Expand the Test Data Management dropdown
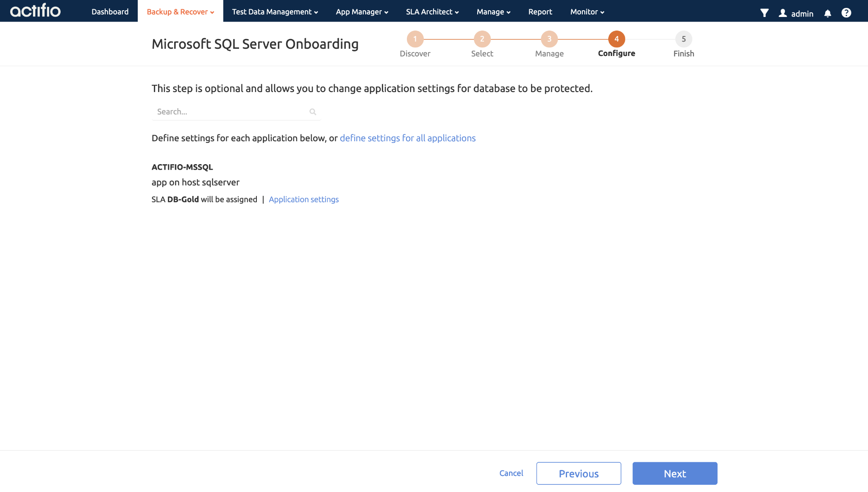The width and height of the screenshot is (868, 492). 275,11
